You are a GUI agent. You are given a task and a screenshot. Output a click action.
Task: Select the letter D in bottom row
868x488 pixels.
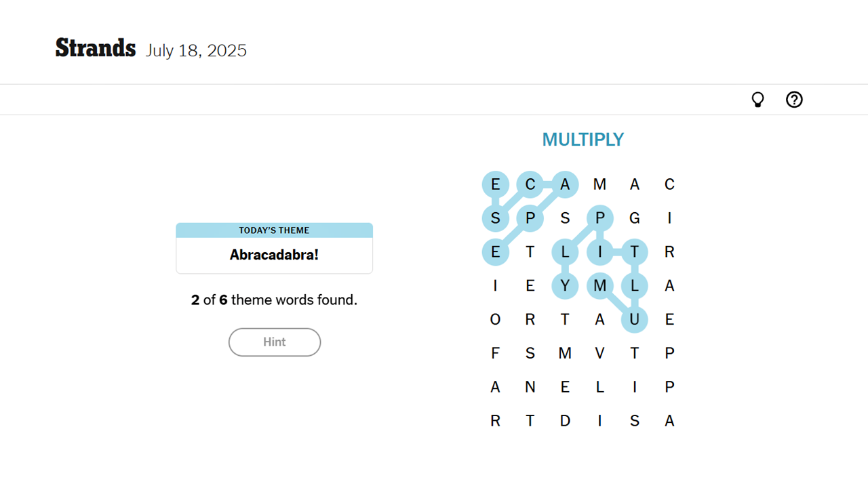565,420
